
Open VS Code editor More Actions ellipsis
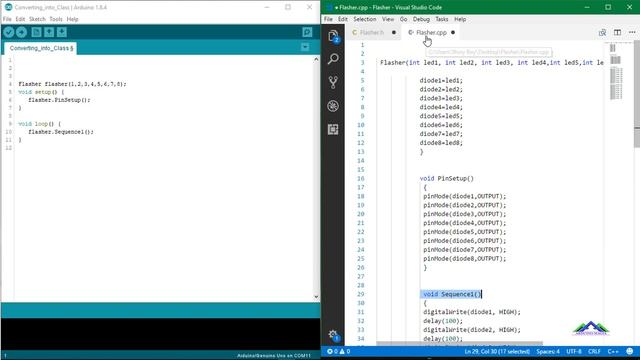pos(632,32)
